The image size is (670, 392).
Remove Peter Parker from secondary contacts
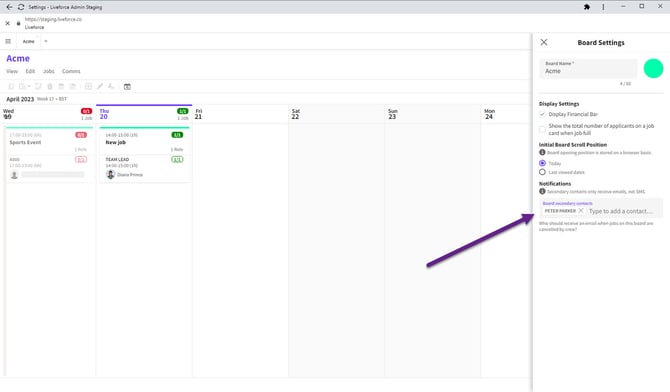pos(581,211)
